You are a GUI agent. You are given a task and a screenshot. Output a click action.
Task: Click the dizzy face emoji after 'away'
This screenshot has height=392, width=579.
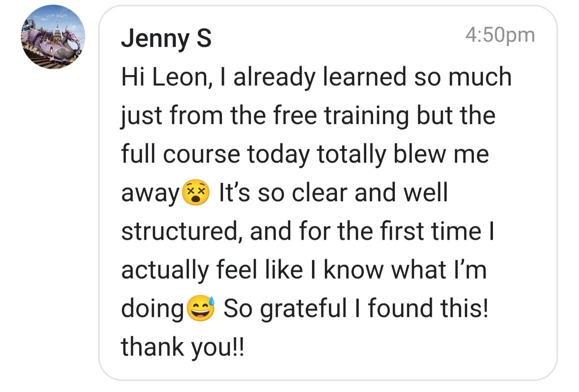196,193
